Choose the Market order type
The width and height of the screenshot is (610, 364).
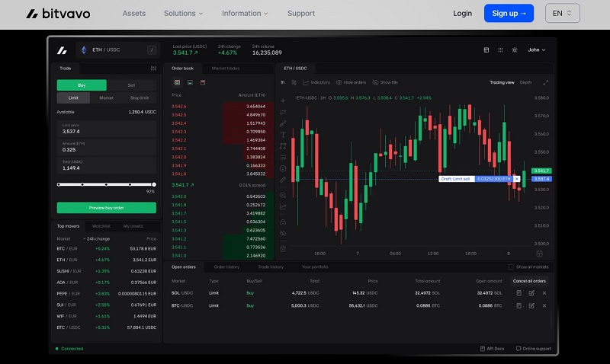click(x=106, y=98)
